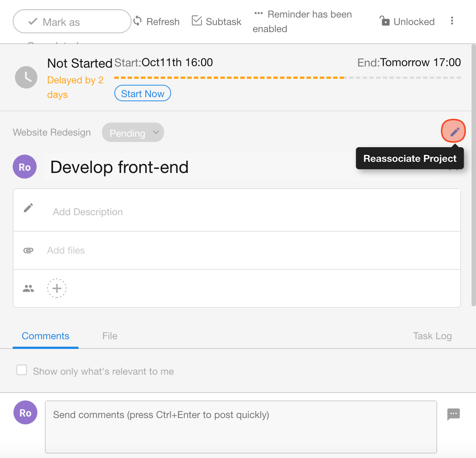Click the Refresh icon in toolbar
Image resolution: width=476 pixels, height=458 pixels.
(137, 21)
